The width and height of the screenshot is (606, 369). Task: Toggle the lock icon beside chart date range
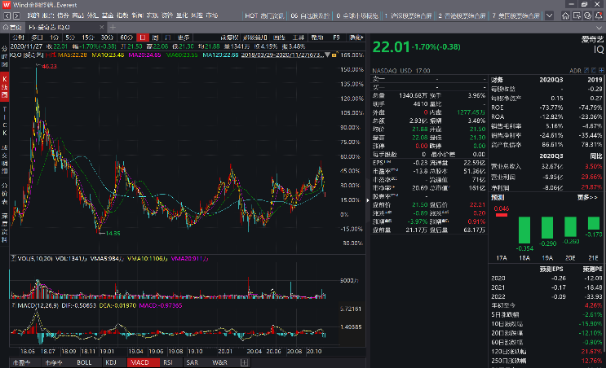(x=334, y=55)
